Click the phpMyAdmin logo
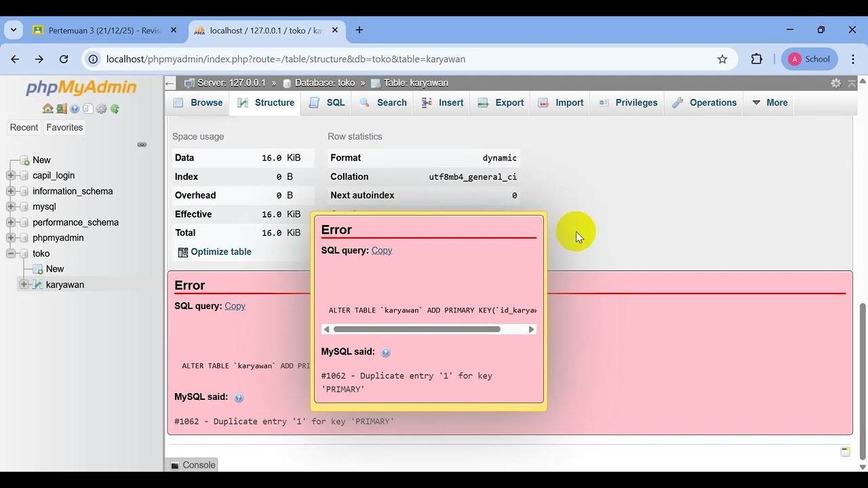Viewport: 868px width, 488px height. point(81,88)
